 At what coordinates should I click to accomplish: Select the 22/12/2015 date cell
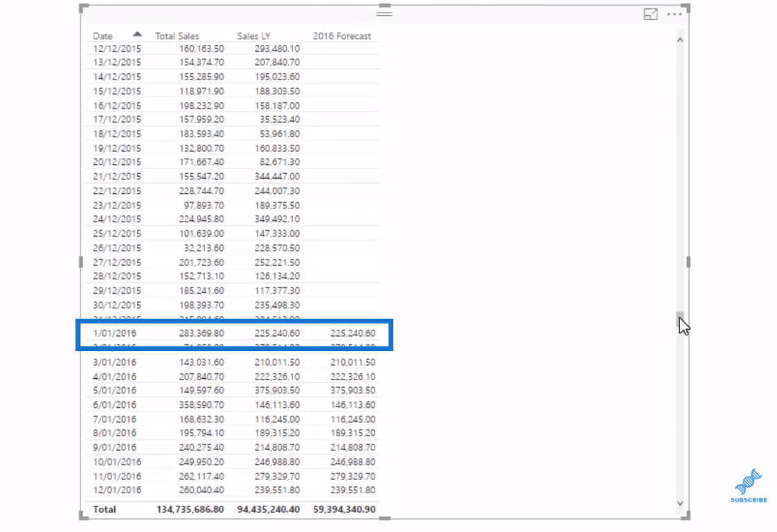[x=117, y=191]
